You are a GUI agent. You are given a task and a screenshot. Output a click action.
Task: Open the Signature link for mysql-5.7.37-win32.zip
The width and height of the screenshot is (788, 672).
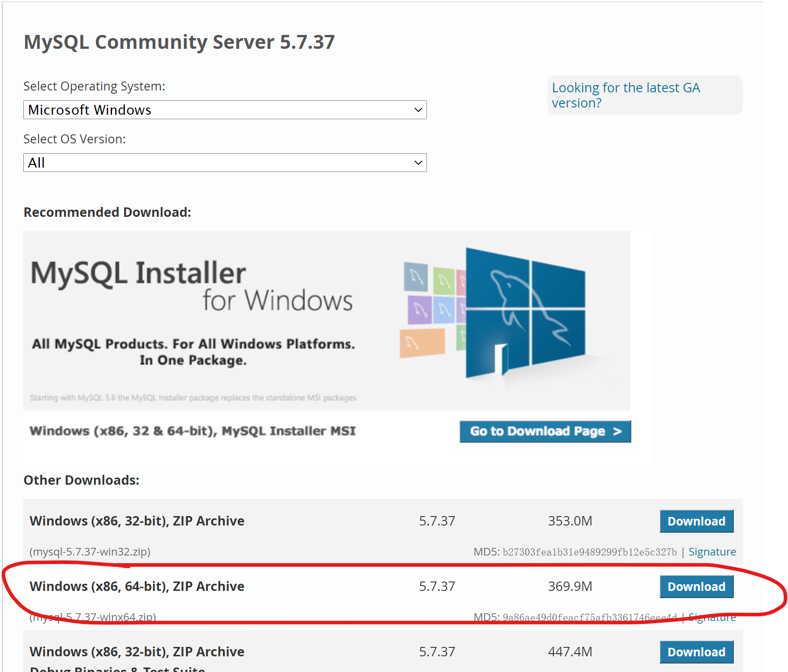712,551
